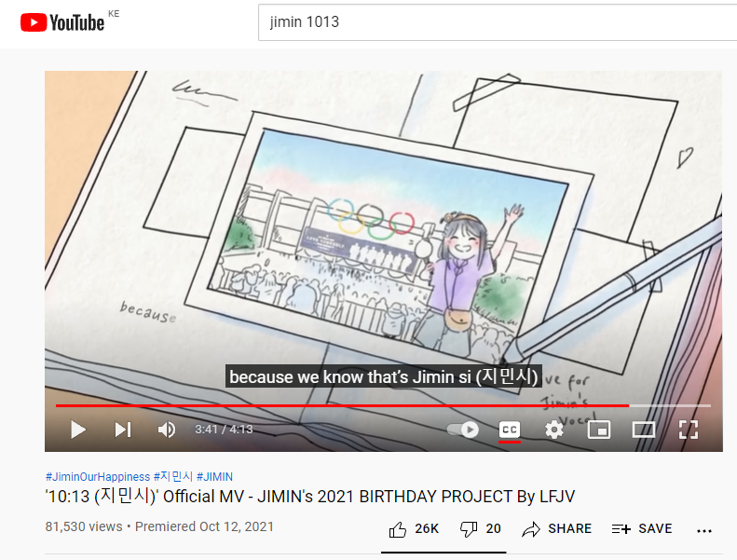This screenshot has height=560, width=737.
Task: Open the #지민시 hashtag link
Action: pos(173,477)
